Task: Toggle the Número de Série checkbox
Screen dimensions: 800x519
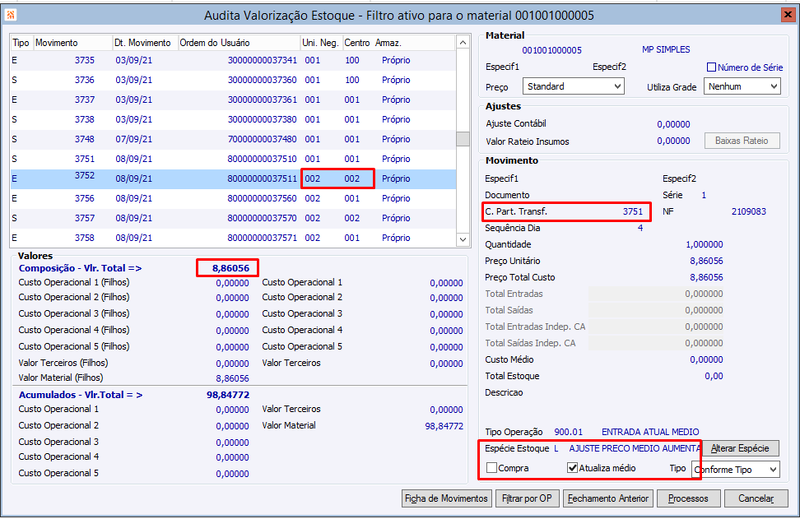Action: click(x=711, y=67)
